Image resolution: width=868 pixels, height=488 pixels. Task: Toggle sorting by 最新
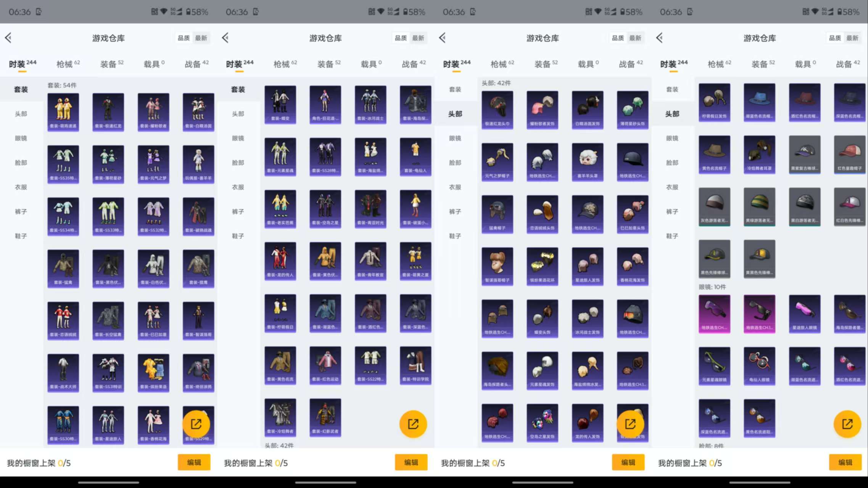pyautogui.click(x=201, y=38)
